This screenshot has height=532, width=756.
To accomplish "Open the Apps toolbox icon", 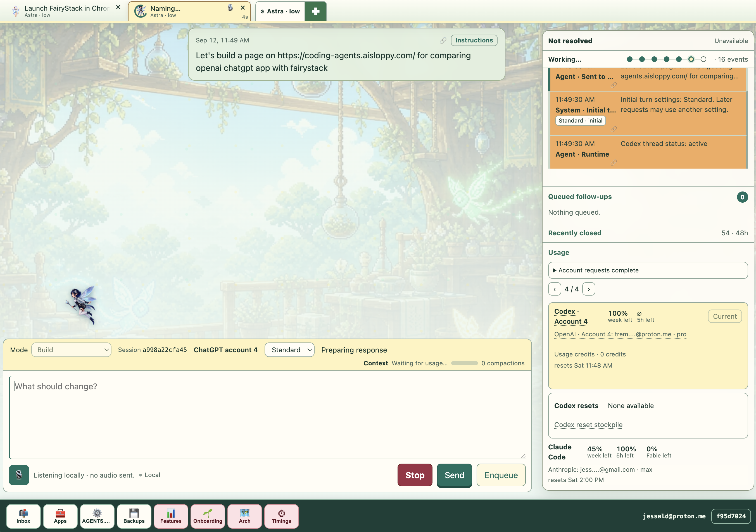I will click(x=60, y=516).
